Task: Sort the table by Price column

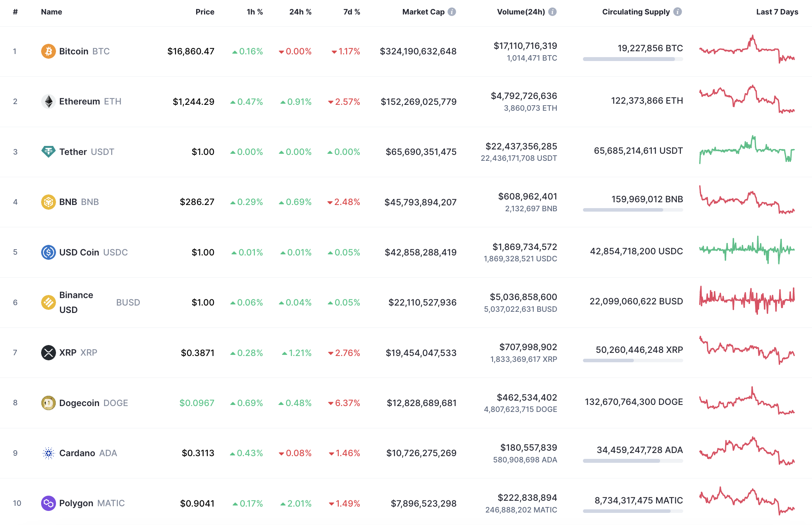Action: coord(205,12)
